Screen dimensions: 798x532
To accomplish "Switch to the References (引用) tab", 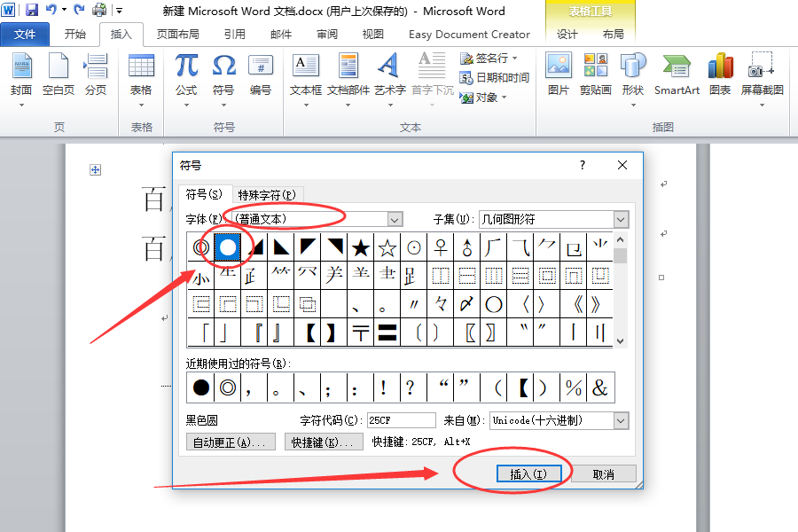I will click(x=235, y=34).
